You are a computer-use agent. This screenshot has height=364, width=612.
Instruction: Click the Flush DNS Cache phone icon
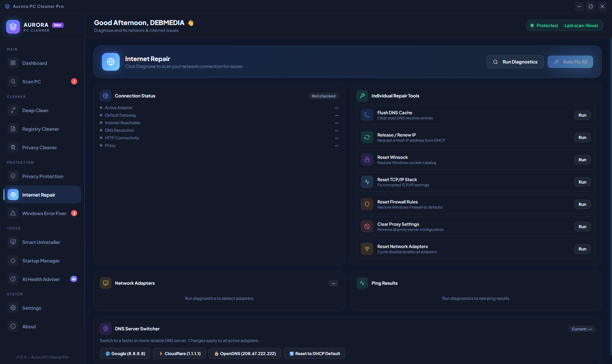pyautogui.click(x=367, y=115)
